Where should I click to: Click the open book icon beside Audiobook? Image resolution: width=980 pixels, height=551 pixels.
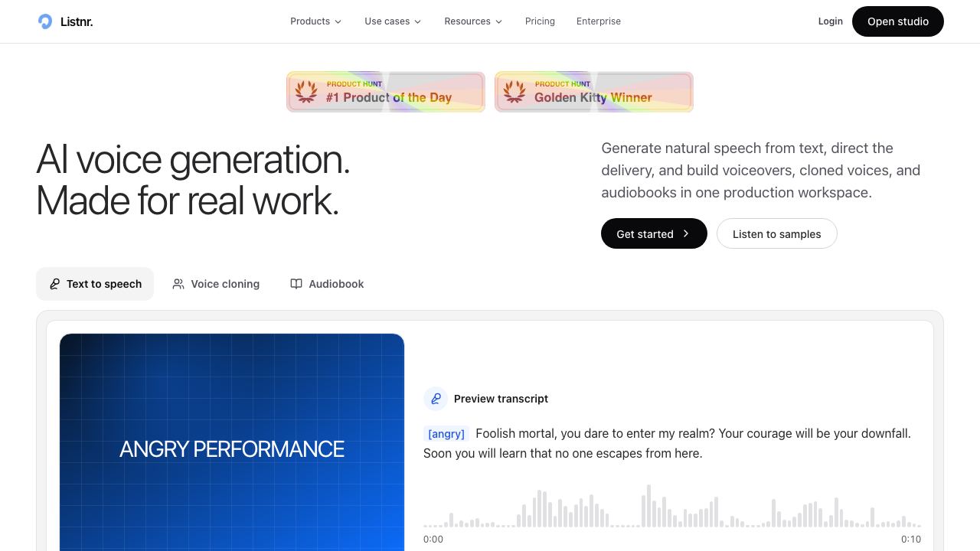tap(296, 284)
